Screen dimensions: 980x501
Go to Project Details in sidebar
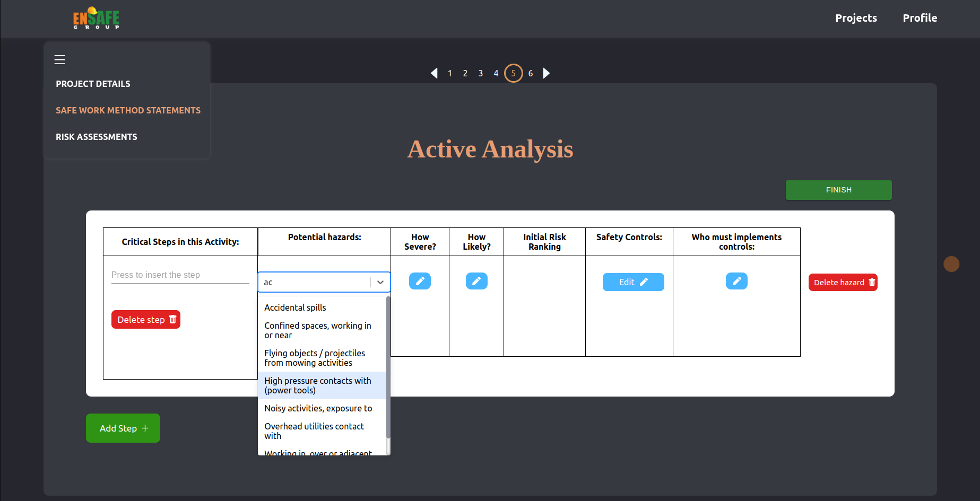tap(93, 84)
